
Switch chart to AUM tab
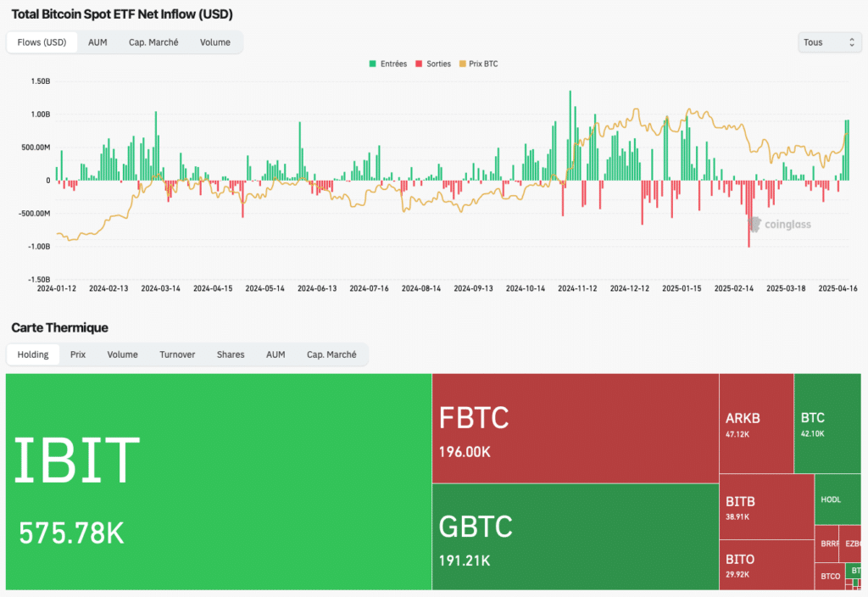tap(97, 42)
